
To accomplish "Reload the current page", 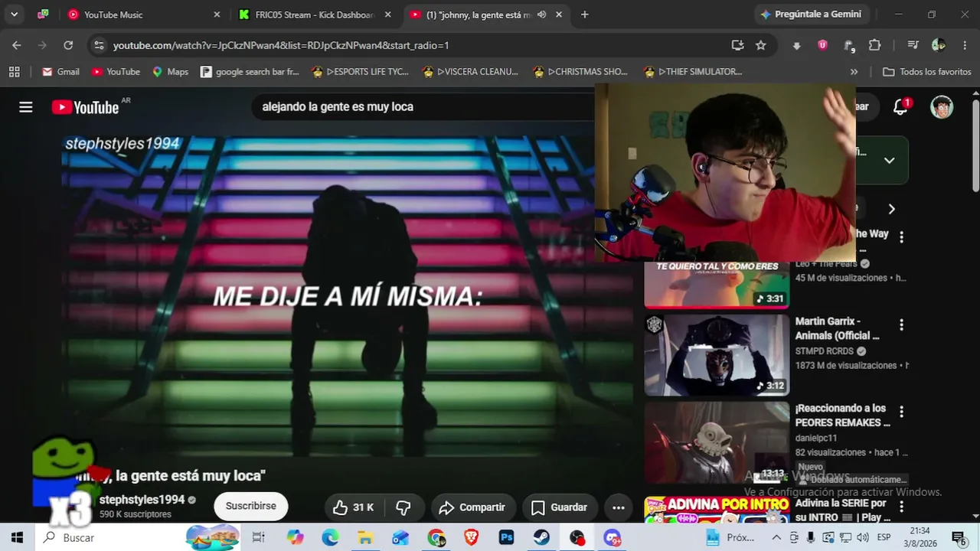I will (68, 45).
